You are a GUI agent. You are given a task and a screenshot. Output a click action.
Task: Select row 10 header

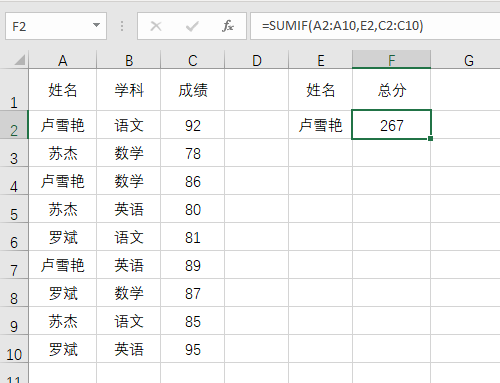14,349
